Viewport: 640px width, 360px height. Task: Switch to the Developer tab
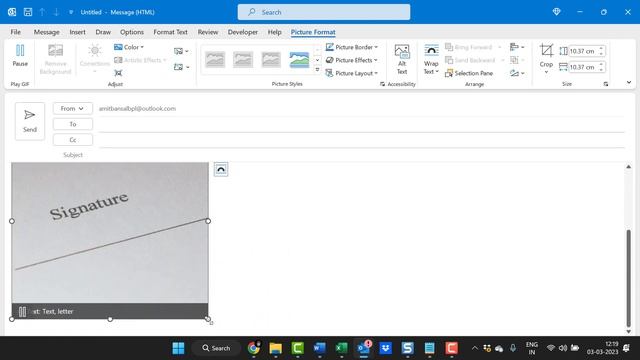(242, 32)
